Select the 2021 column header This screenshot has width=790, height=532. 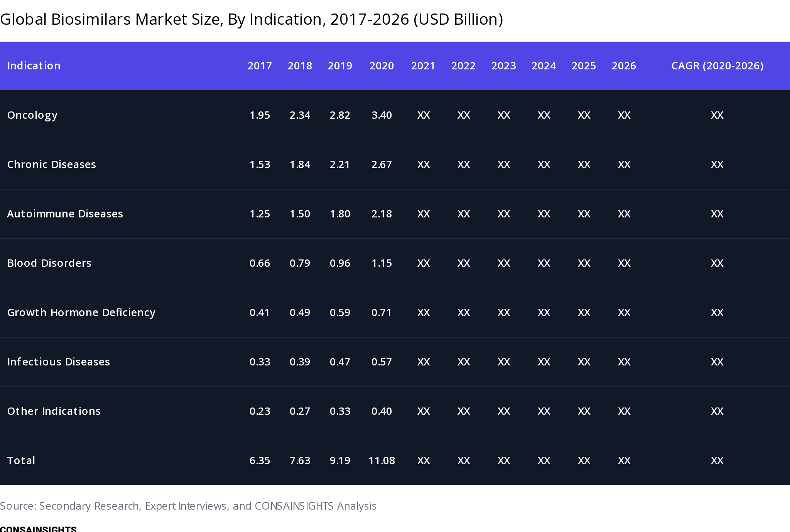coord(424,66)
